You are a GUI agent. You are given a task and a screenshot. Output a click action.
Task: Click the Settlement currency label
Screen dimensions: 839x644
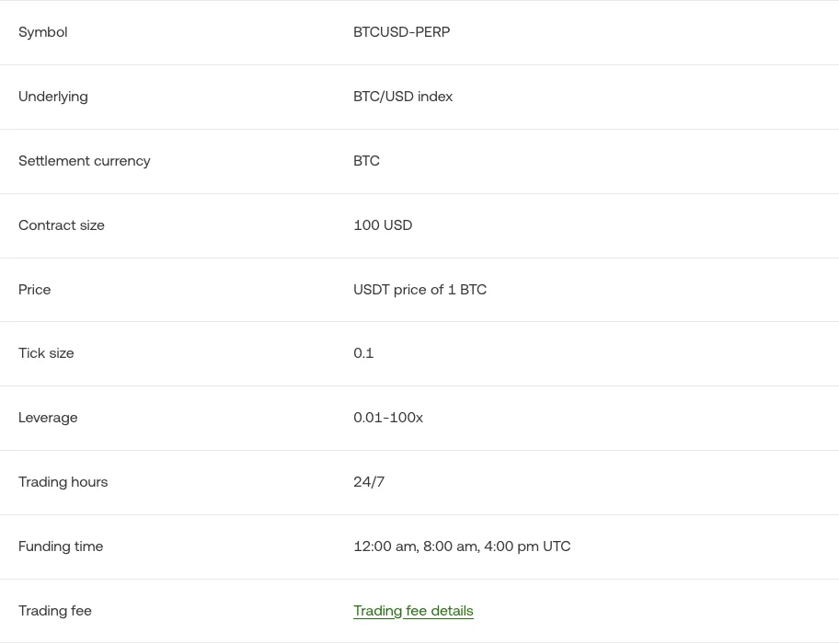84,161
